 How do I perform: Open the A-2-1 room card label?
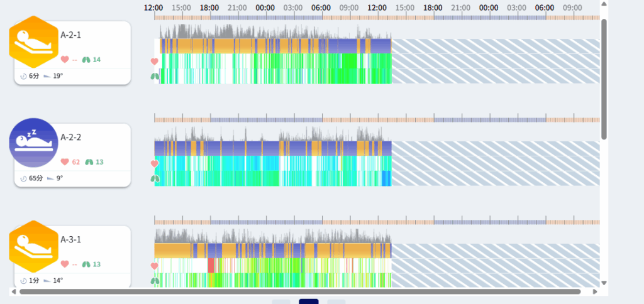pos(70,35)
